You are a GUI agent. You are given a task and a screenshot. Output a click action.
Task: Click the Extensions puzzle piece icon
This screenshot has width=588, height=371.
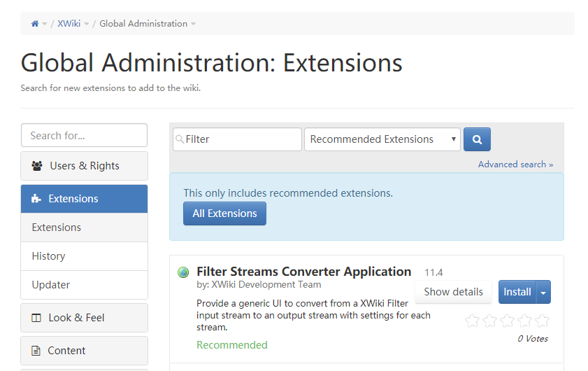tap(37, 199)
